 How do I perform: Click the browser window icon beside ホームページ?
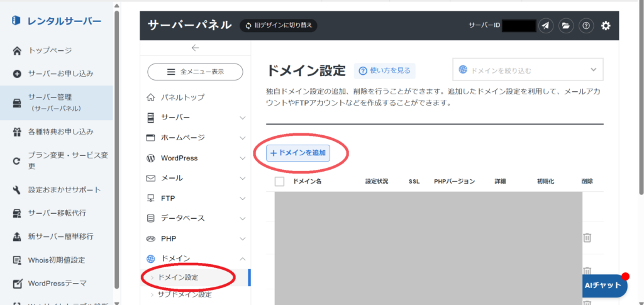(151, 138)
